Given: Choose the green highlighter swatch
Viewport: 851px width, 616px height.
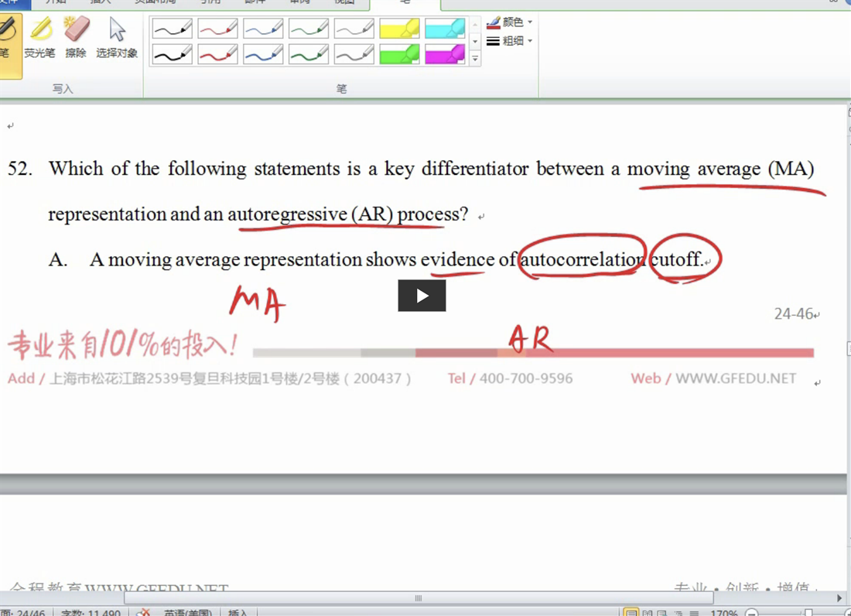Looking at the screenshot, I should coord(399,54).
